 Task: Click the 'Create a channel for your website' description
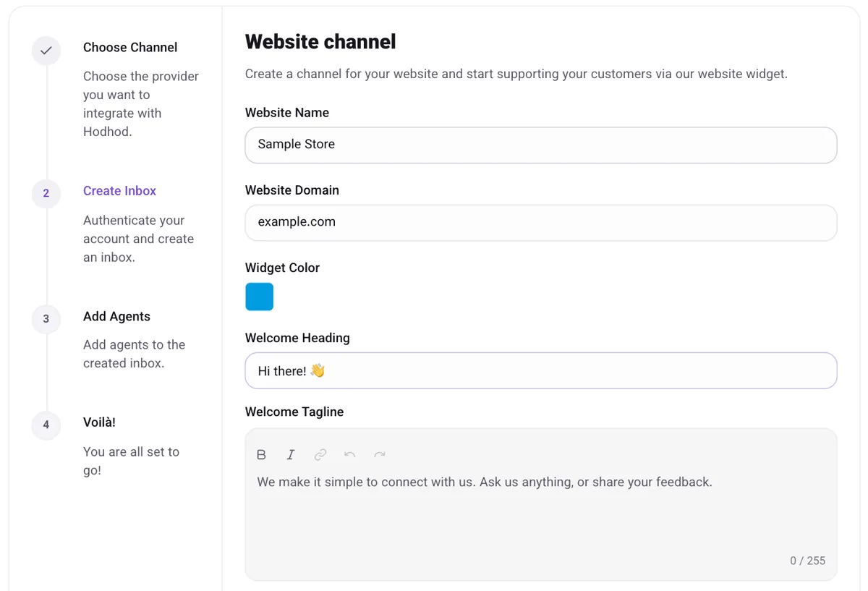click(x=516, y=74)
